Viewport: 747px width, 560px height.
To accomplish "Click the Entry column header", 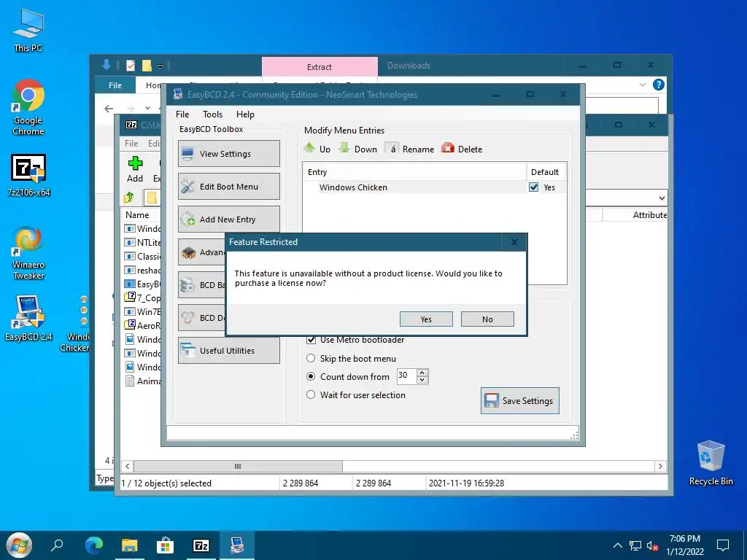I will [x=414, y=172].
